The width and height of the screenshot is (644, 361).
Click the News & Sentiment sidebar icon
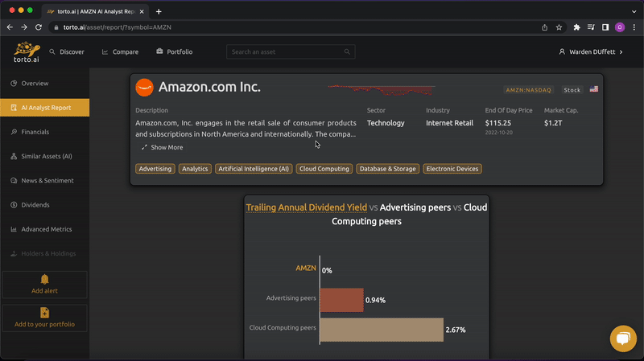14,180
